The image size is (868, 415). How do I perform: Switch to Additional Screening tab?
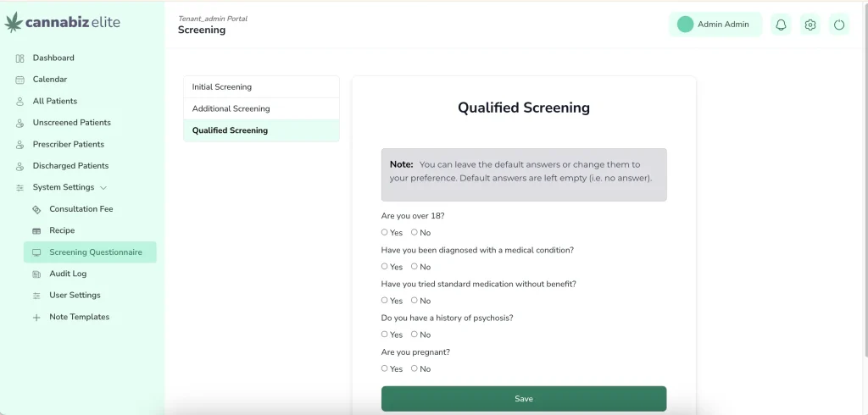(261, 108)
